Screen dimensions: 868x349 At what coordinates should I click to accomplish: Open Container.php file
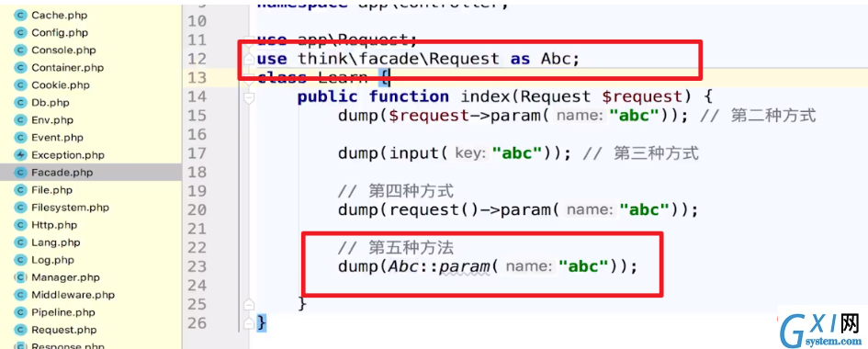click(x=68, y=68)
